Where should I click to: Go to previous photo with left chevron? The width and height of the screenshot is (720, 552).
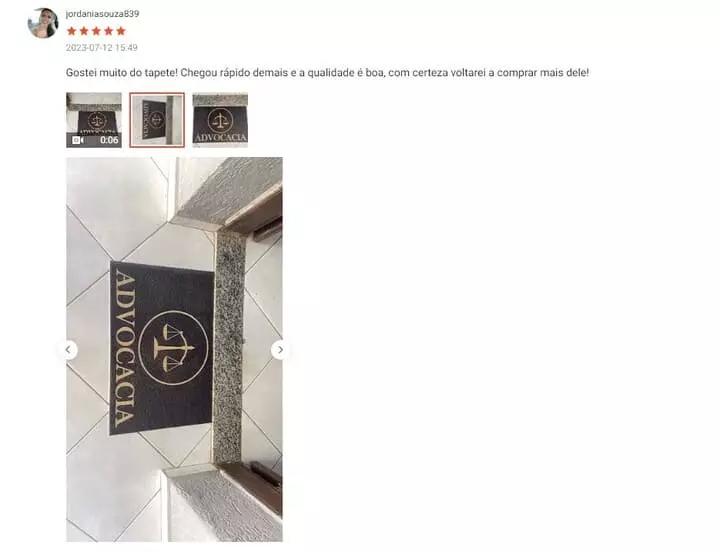[x=68, y=350]
